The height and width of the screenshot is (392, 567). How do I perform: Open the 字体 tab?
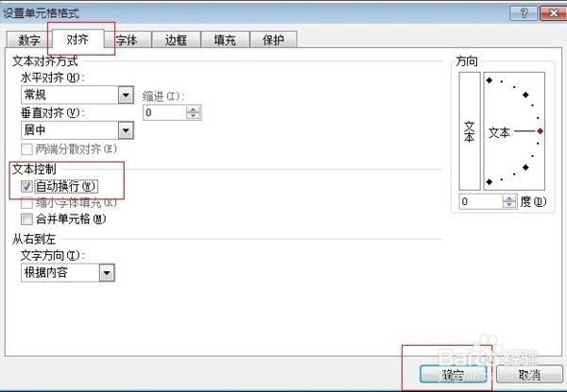pyautogui.click(x=127, y=40)
